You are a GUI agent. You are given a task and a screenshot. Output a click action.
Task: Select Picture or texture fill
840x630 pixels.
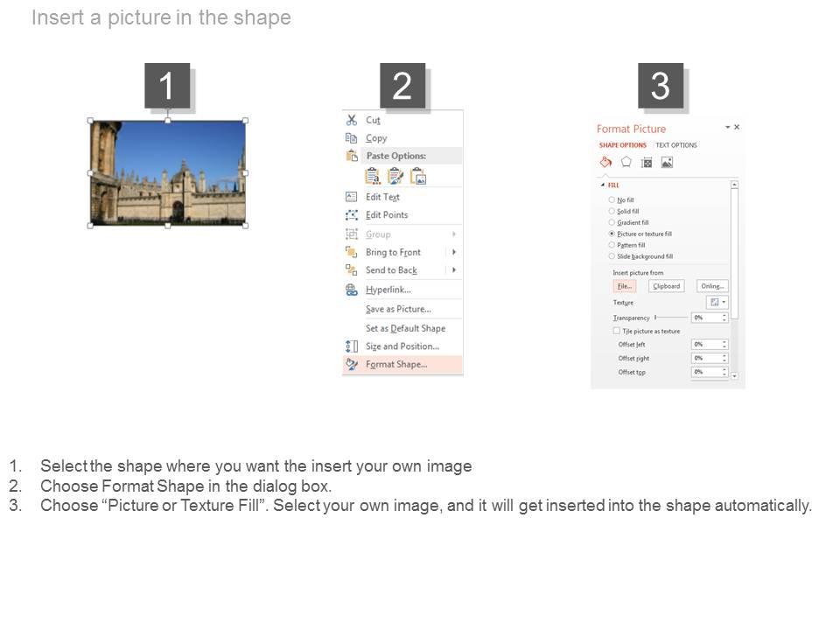[x=640, y=234]
